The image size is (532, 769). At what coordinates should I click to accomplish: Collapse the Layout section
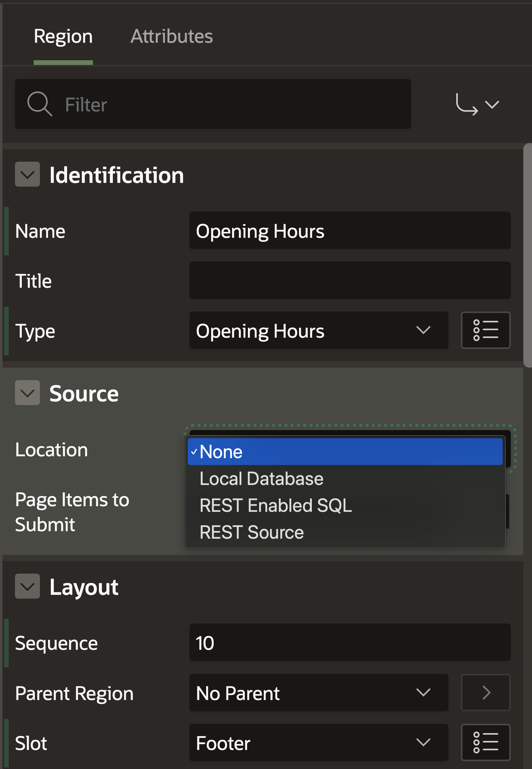pos(27,586)
